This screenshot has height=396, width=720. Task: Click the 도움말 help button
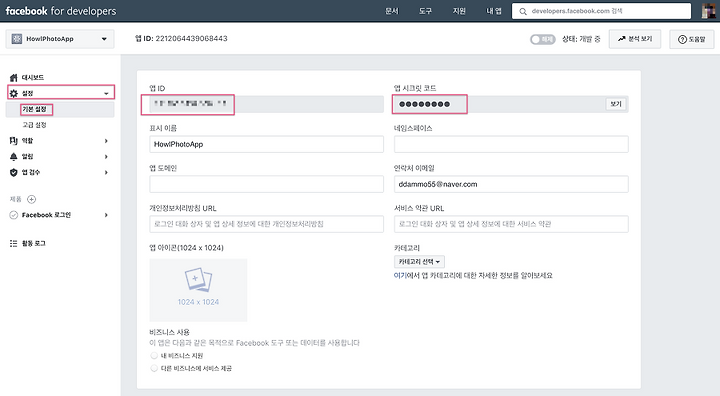[692, 39]
